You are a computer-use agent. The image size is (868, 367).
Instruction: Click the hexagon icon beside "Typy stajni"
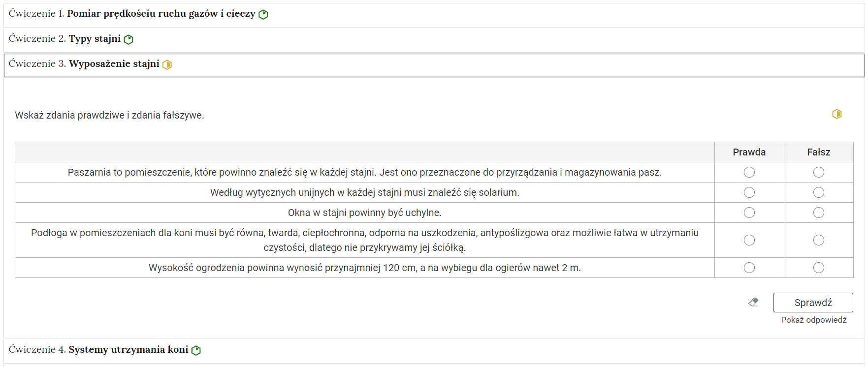pyautogui.click(x=129, y=39)
